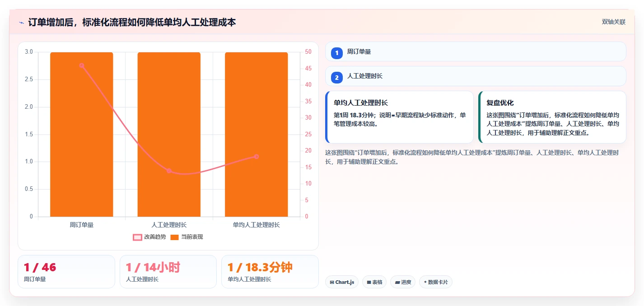
Task: Click the 单均人工处理时长 x-axis label
Action: [256, 225]
